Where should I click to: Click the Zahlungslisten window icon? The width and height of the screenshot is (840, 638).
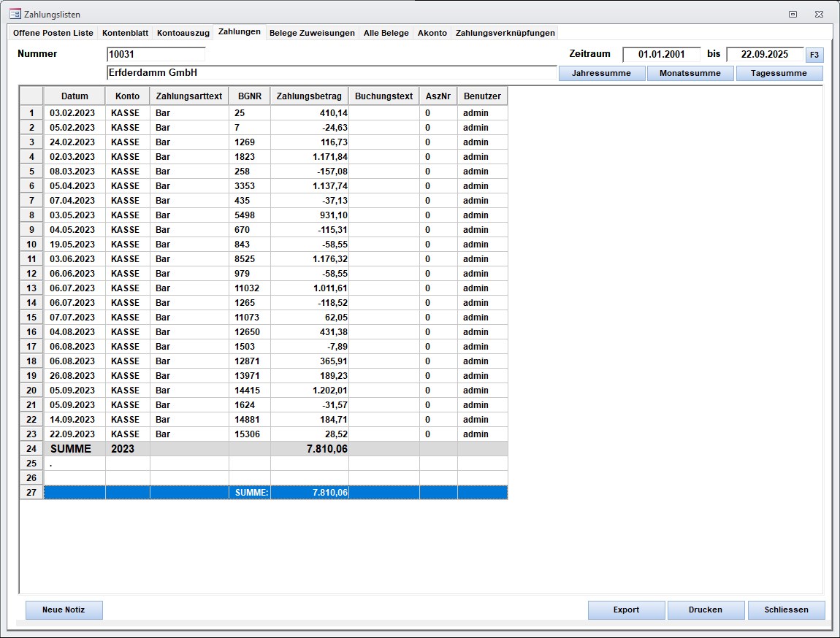click(15, 14)
